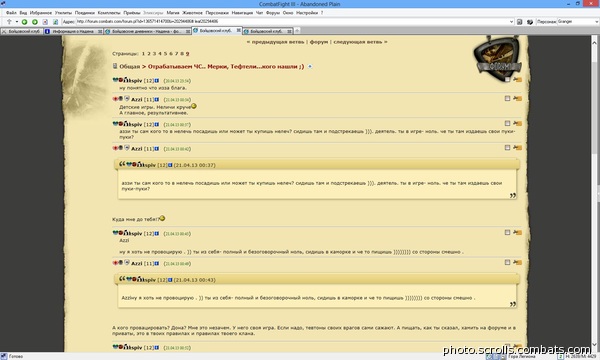Image resolution: width=600 pixels, height=360 pixels.
Task: Open info icon of ikspiv's 00:52 post
Action: click(157, 347)
